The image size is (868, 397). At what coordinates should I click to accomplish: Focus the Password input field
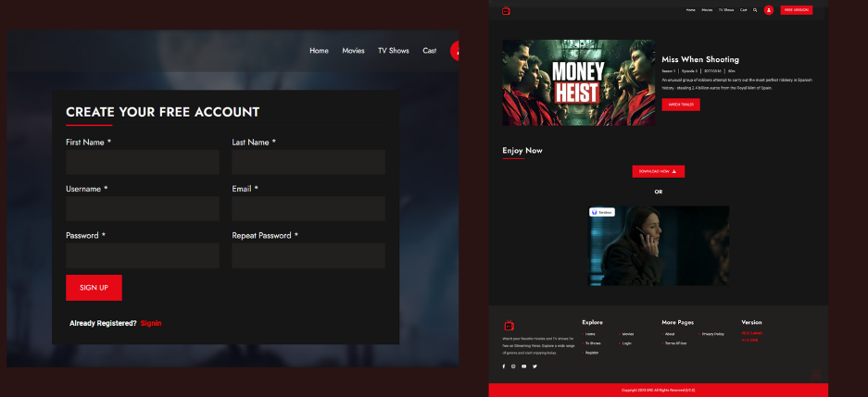click(x=143, y=255)
